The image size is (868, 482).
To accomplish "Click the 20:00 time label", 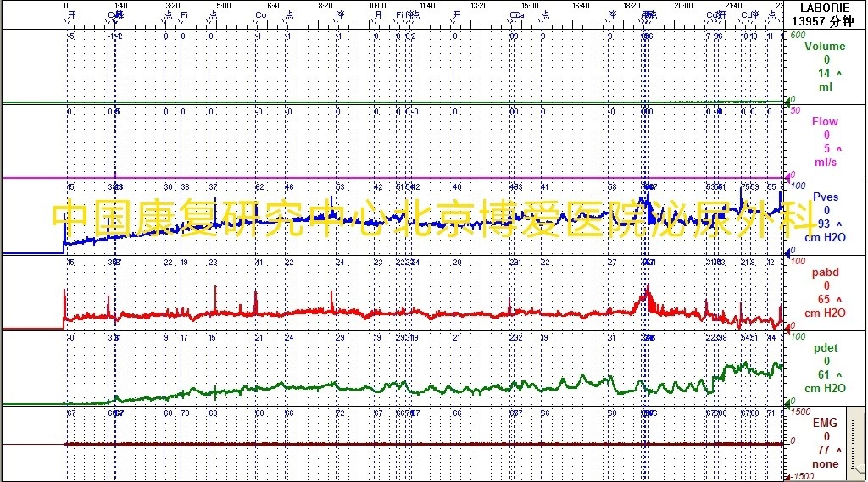I will (683, 6).
